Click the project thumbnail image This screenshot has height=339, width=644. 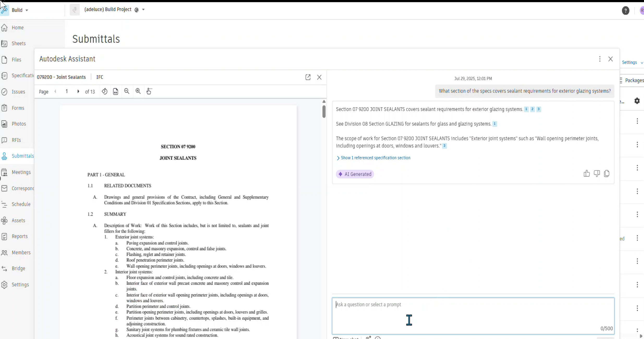click(75, 10)
